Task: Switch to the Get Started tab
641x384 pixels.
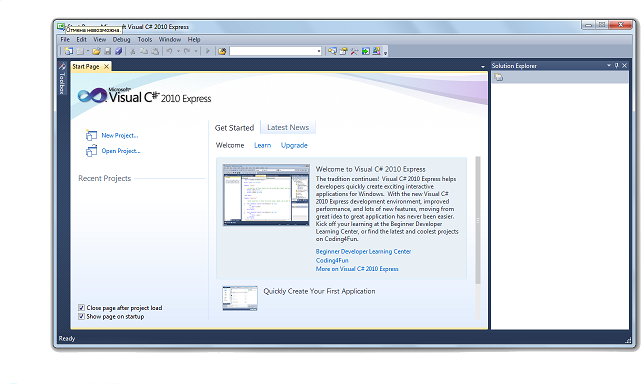Action: 234,128
